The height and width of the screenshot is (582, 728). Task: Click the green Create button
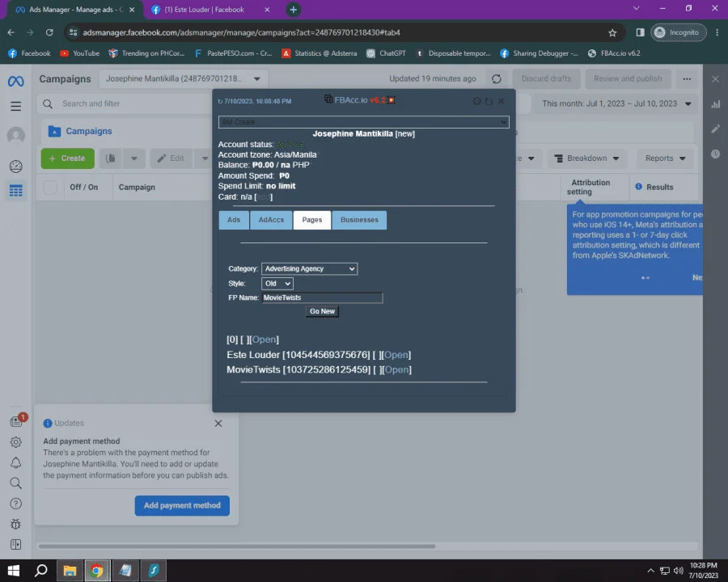point(68,158)
